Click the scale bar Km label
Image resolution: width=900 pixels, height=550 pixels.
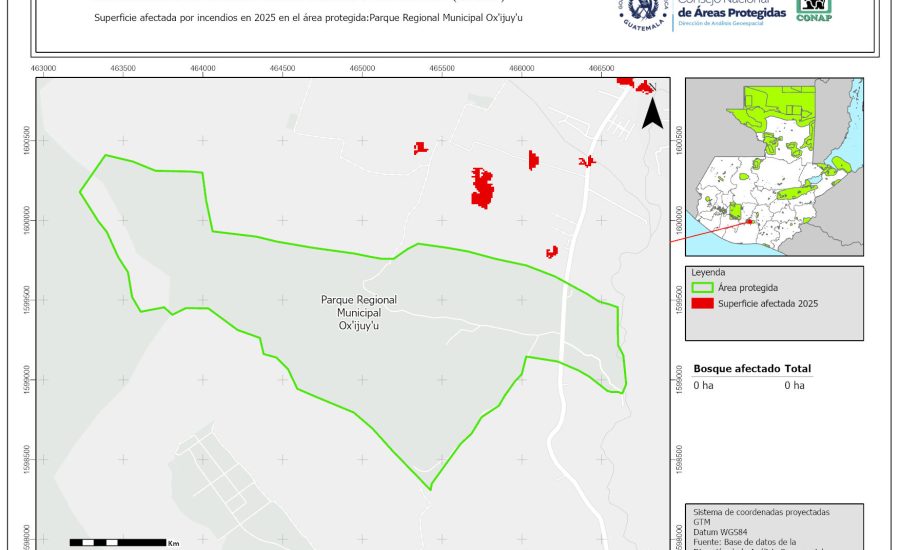(x=173, y=542)
